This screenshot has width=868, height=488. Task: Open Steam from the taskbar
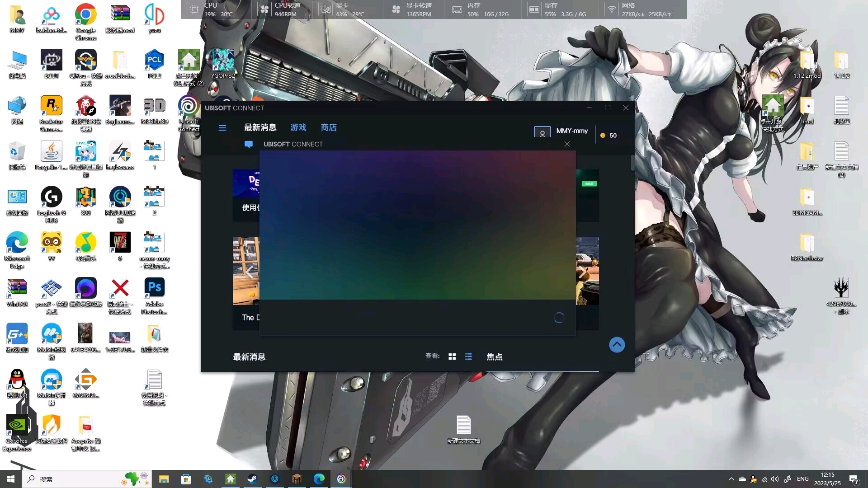(x=252, y=479)
